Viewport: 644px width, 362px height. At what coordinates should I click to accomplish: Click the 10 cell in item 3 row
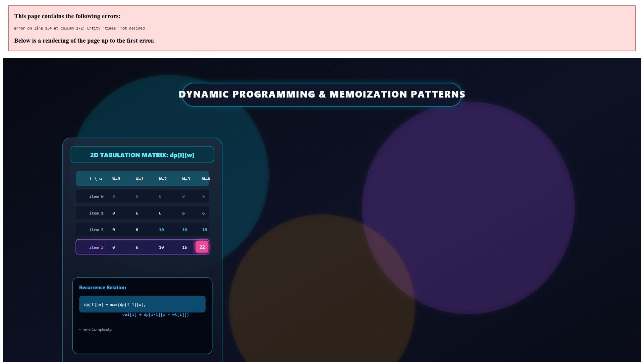coord(161,247)
